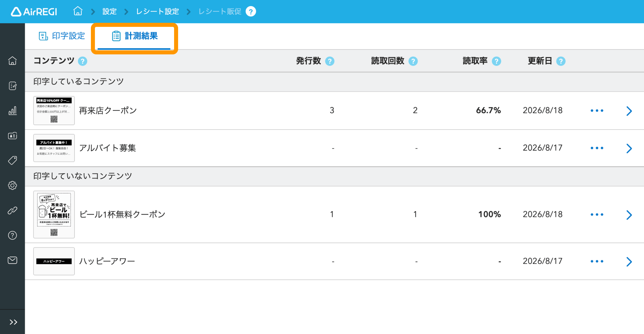The width and height of the screenshot is (644, 334).
Task: Click the レシート販促 breadcrumb text
Action: [x=220, y=11]
